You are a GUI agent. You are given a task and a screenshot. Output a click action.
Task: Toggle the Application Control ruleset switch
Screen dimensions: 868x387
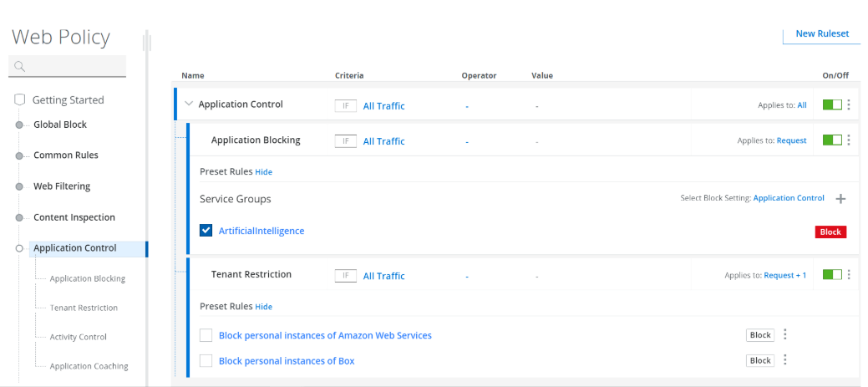click(x=832, y=104)
